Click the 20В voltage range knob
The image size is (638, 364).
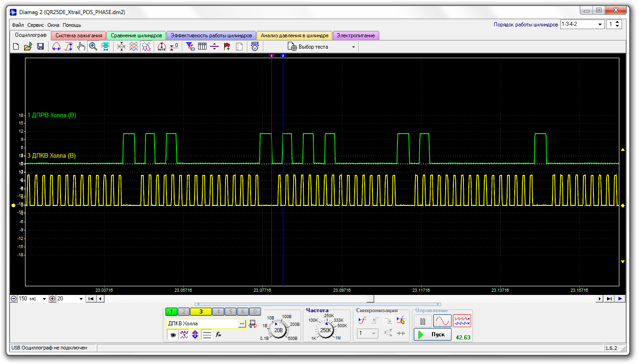tap(279, 330)
